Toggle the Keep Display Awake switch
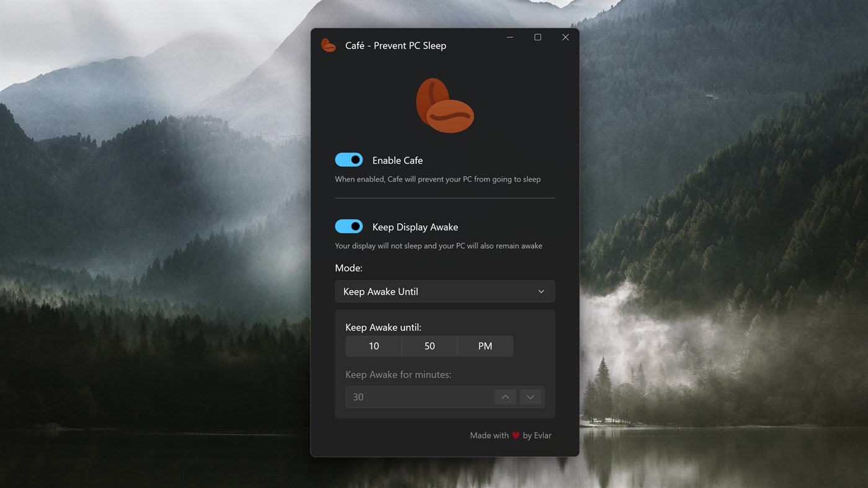Screen dimensions: 868x488 point(349,226)
